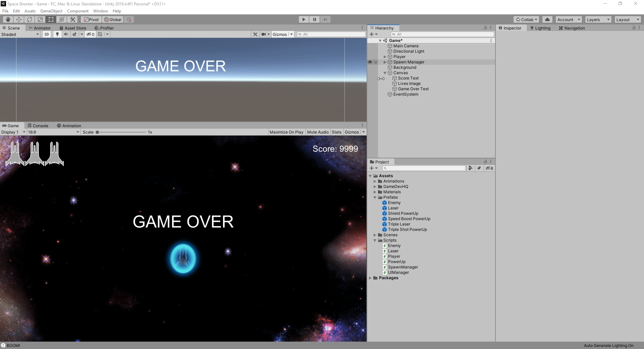Image resolution: width=644 pixels, height=349 pixels.
Task: Collapse the Canvas object in Hierarchy
Action: 385,73
